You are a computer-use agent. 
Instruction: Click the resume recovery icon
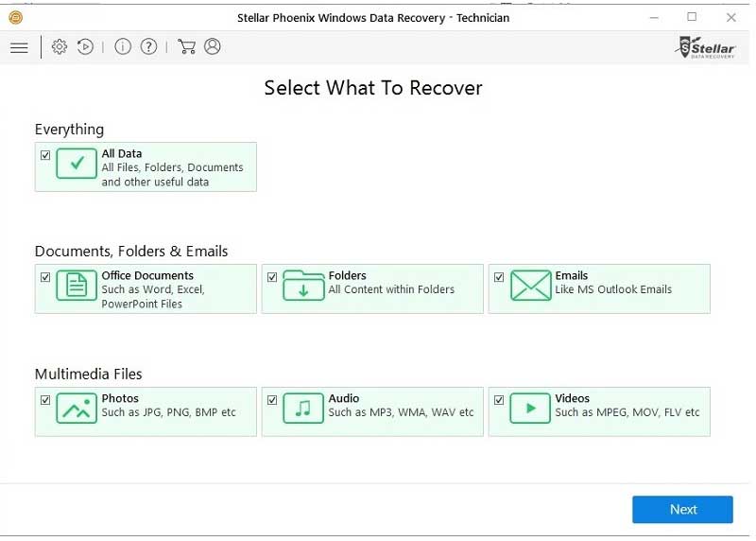point(85,46)
